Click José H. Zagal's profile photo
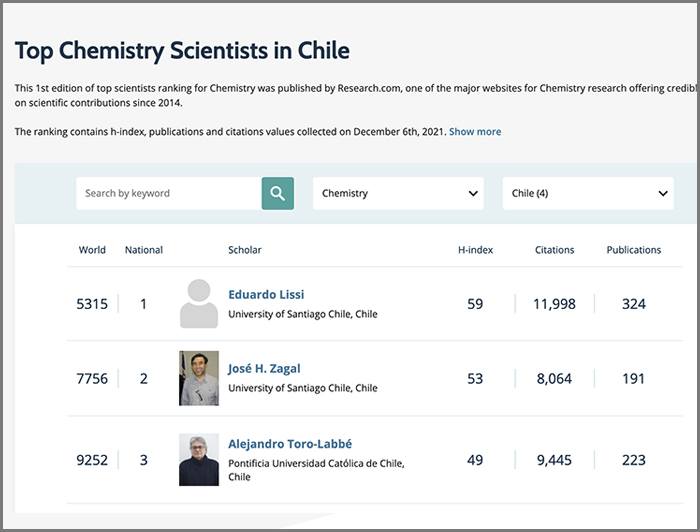Viewport: 700px width, 532px height. coord(199,378)
